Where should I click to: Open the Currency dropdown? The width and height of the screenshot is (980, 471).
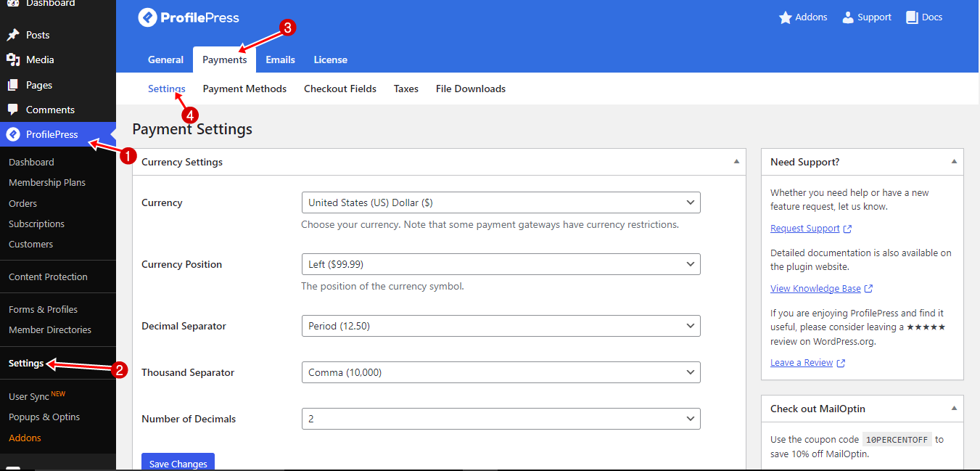(501, 202)
